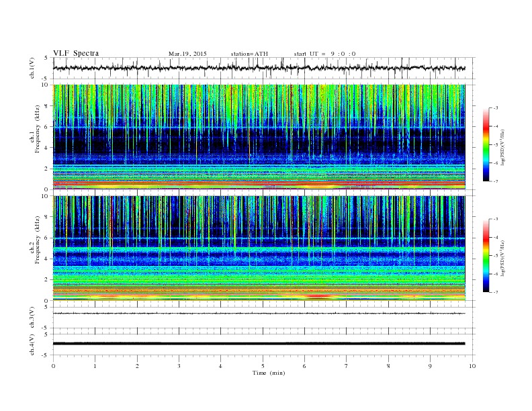Click the "start UT = 9 :0 :0" text

[x=324, y=54]
